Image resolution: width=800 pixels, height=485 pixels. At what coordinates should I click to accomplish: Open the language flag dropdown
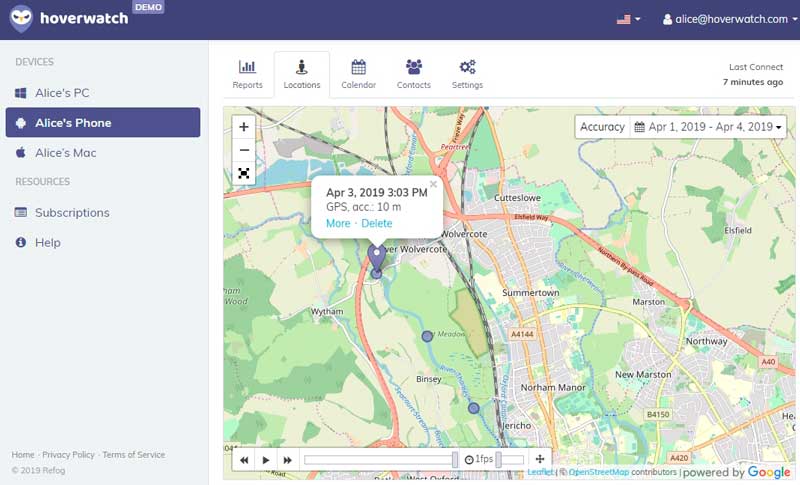629,19
